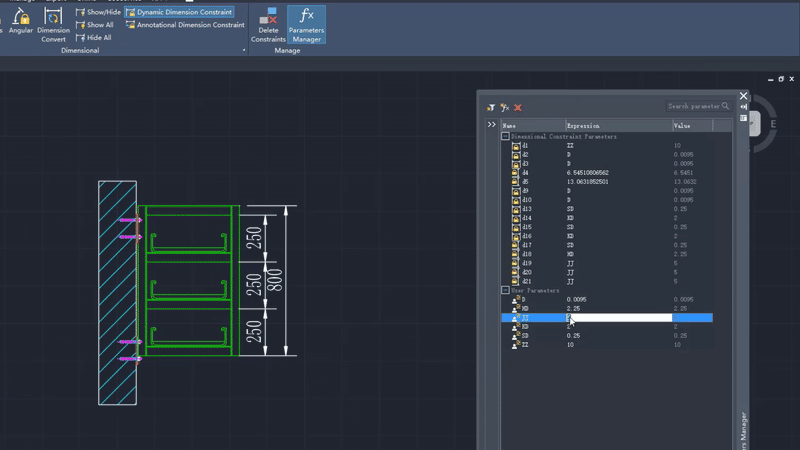Click the Show All constraints button
800x450 pixels.
coord(95,25)
